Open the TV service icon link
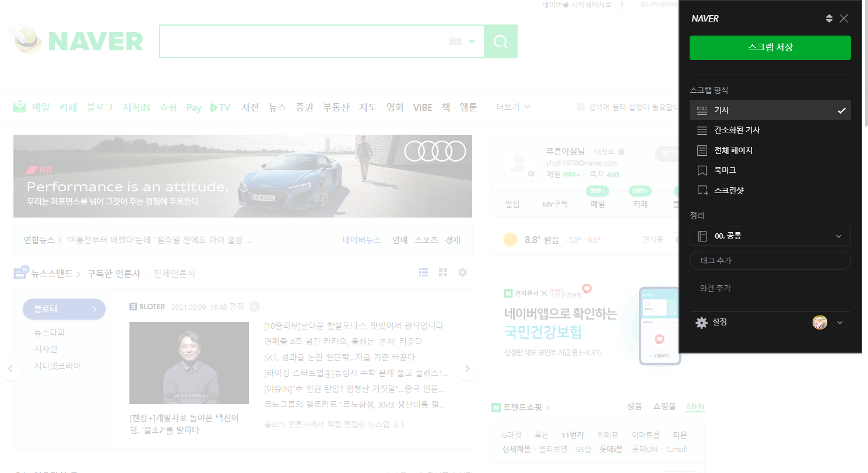 220,107
